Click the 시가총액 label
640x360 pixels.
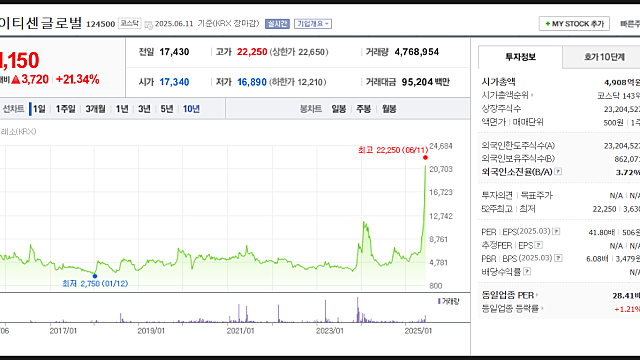[498, 82]
